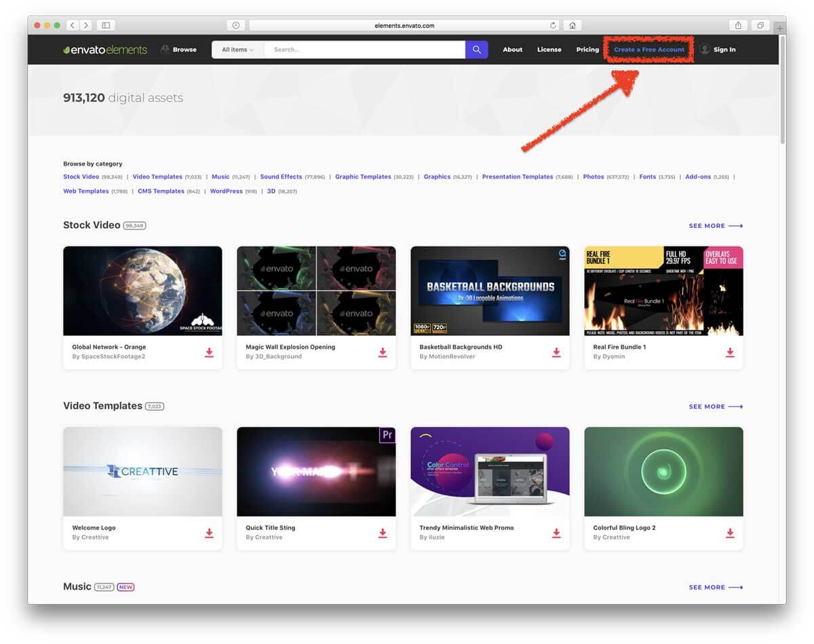The width and height of the screenshot is (814, 644).
Task: Click SEE MORE for Music
Action: coord(716,587)
